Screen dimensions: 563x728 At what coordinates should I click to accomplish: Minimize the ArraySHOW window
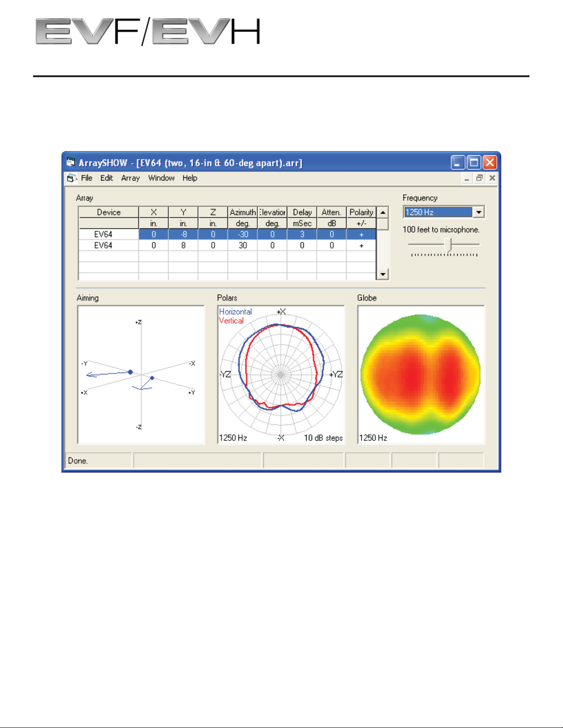[458, 162]
